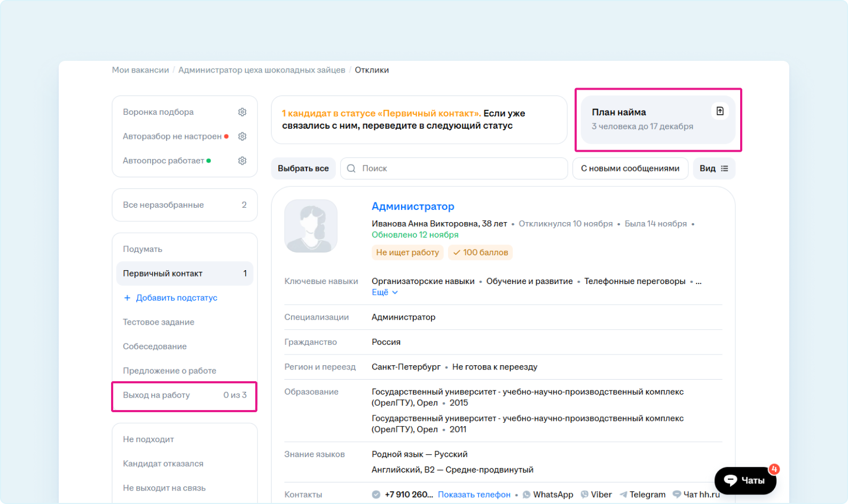Open the Вид view dropdown
The width and height of the screenshot is (848, 504).
point(714,169)
